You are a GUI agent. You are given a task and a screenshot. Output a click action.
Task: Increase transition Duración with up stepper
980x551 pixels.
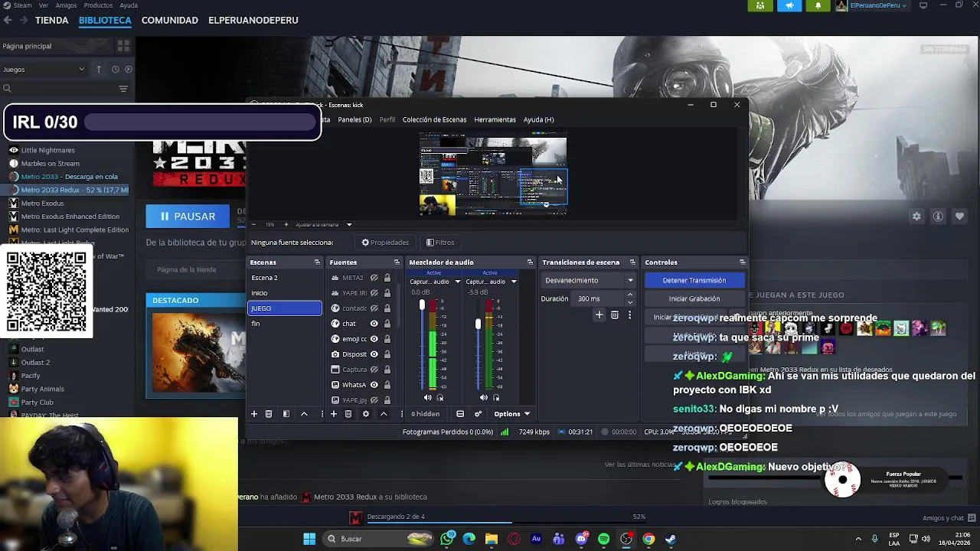(x=630, y=295)
